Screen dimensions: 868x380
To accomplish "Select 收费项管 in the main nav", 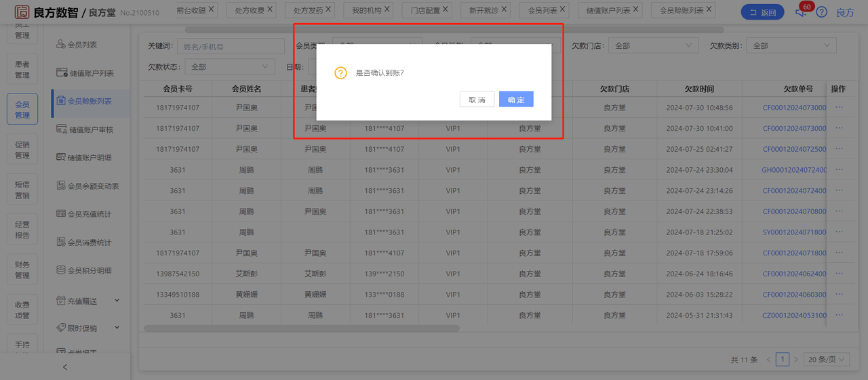I will pyautogui.click(x=22, y=310).
